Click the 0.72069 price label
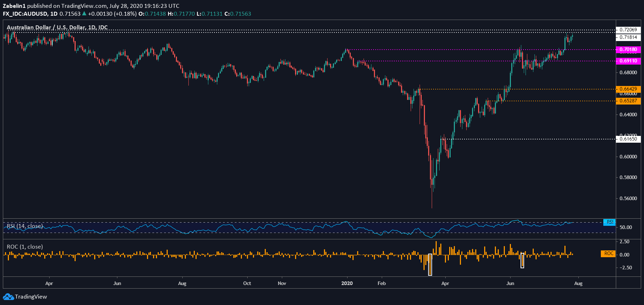The height and width of the screenshot is (305, 644). [x=628, y=30]
